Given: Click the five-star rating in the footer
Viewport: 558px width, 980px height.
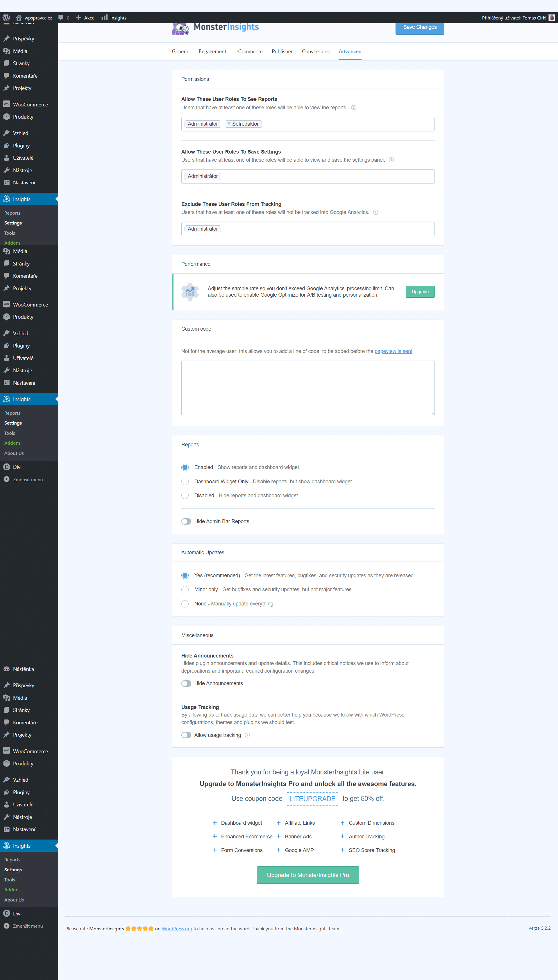Looking at the screenshot, I should click(x=139, y=928).
